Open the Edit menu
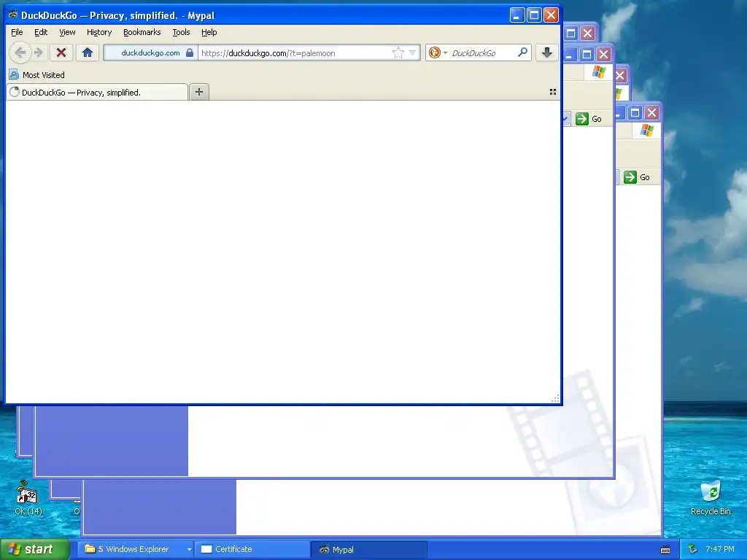The height and width of the screenshot is (560, 747). pos(41,32)
